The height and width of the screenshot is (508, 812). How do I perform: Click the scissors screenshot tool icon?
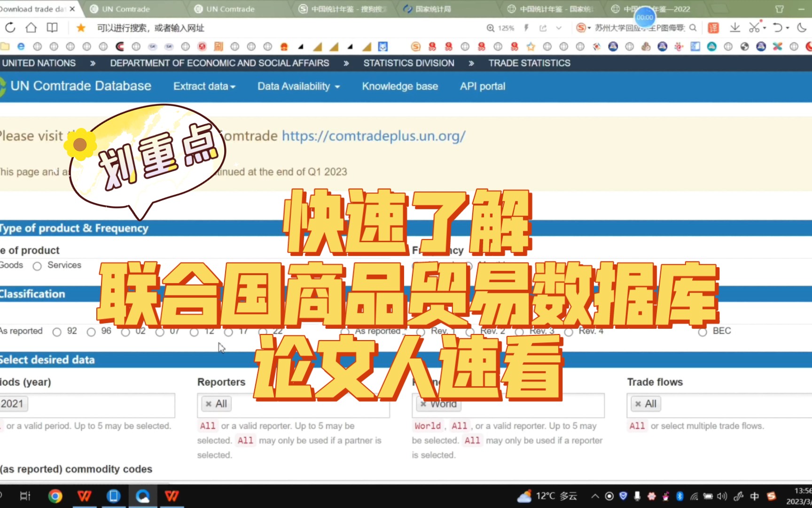754,28
